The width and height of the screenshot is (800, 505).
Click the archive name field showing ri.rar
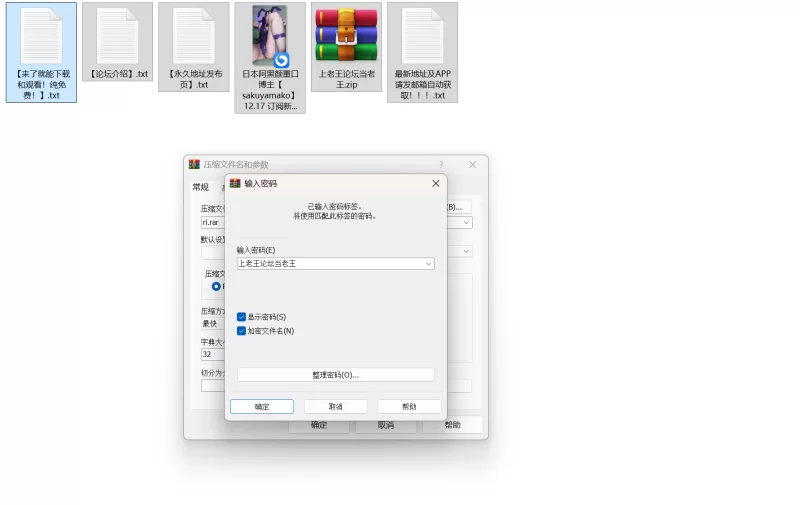[213, 223]
